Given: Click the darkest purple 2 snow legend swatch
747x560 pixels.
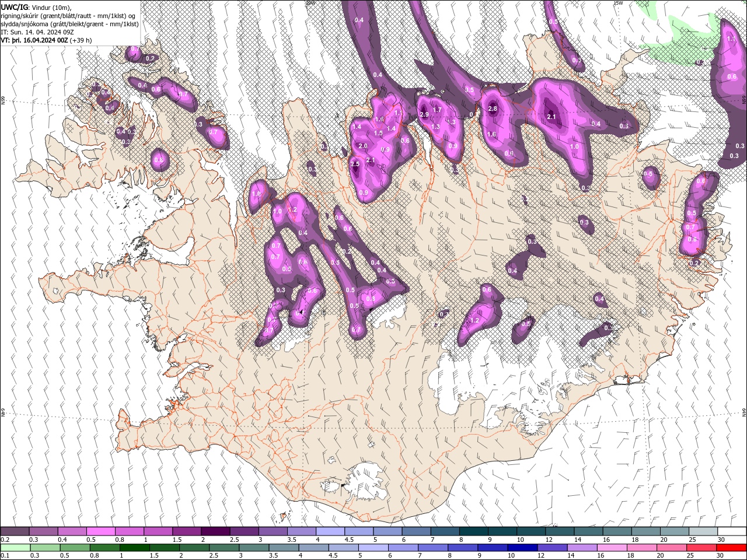Looking at the screenshot, I should 215,531.
